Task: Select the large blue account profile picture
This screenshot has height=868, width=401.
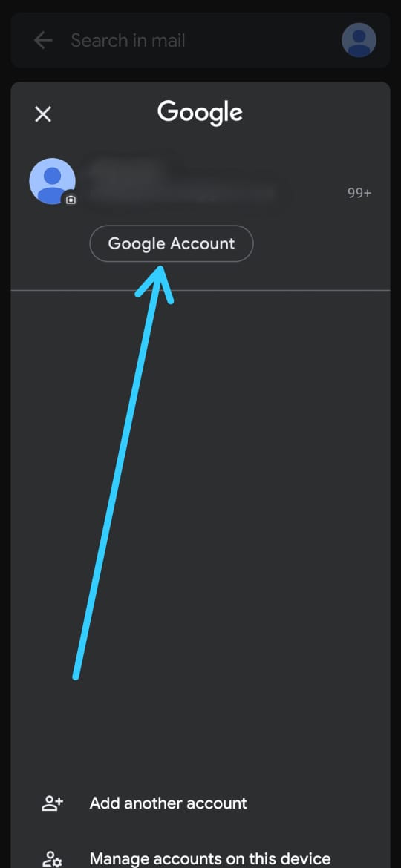Action: pyautogui.click(x=52, y=181)
